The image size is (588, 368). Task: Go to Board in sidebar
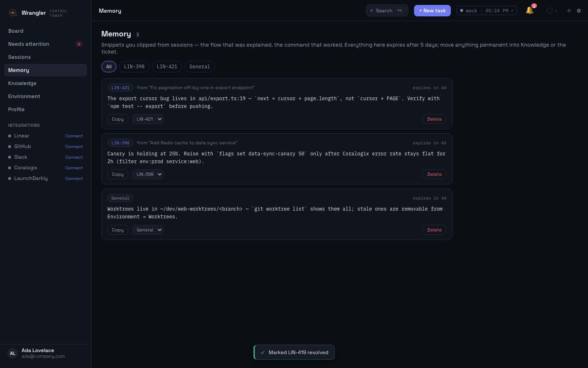coord(45,31)
